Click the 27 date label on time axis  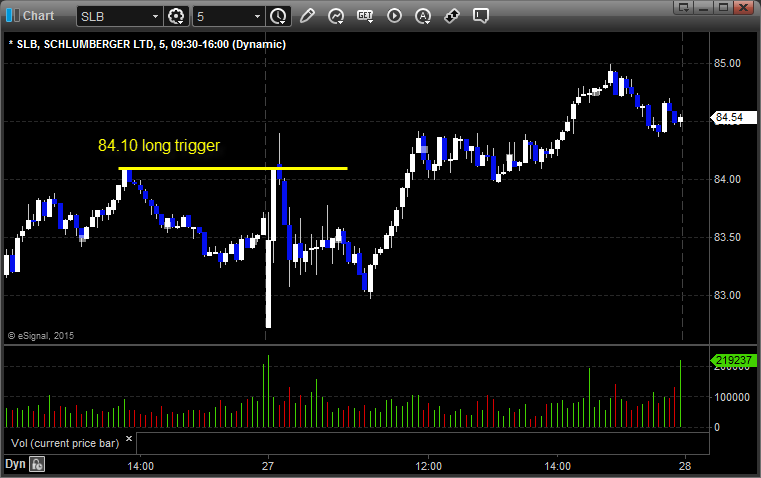pyautogui.click(x=268, y=466)
